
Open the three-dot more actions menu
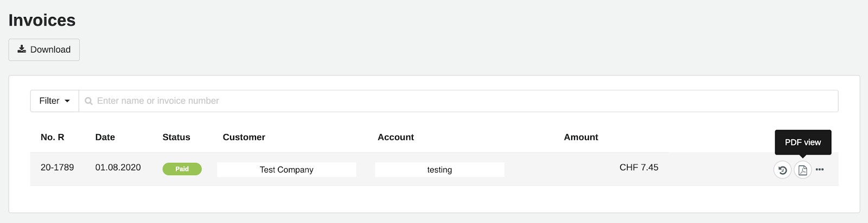820,170
